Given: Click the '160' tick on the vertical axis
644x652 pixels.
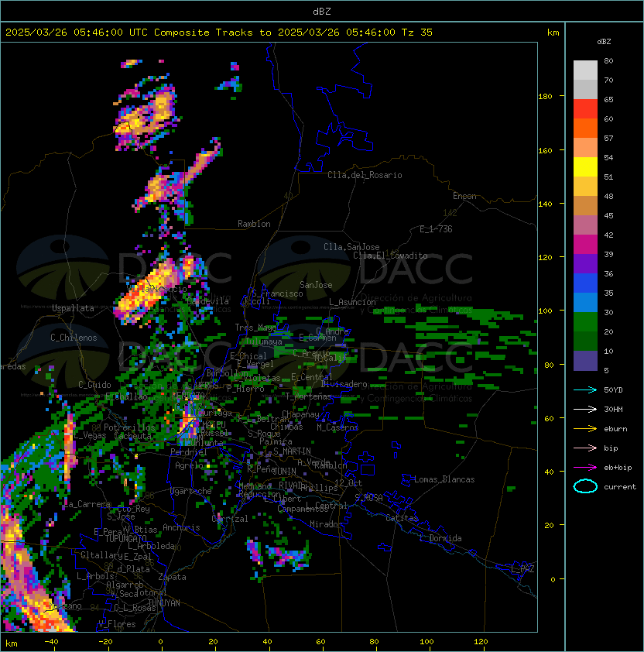Looking at the screenshot, I should pyautogui.click(x=545, y=150).
